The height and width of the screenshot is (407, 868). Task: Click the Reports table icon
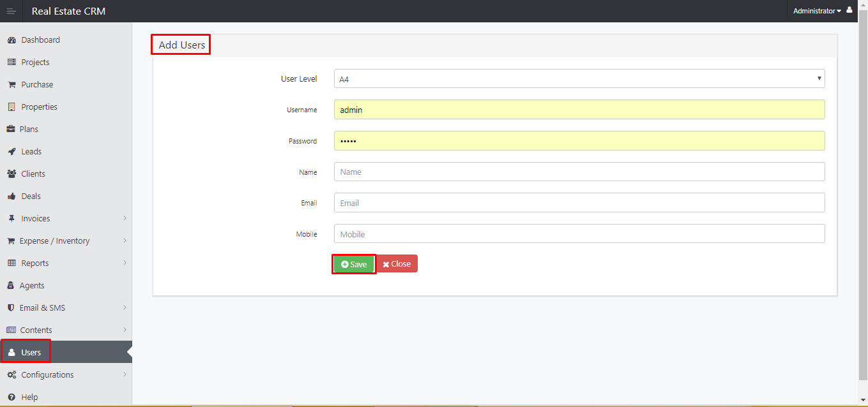click(11, 263)
